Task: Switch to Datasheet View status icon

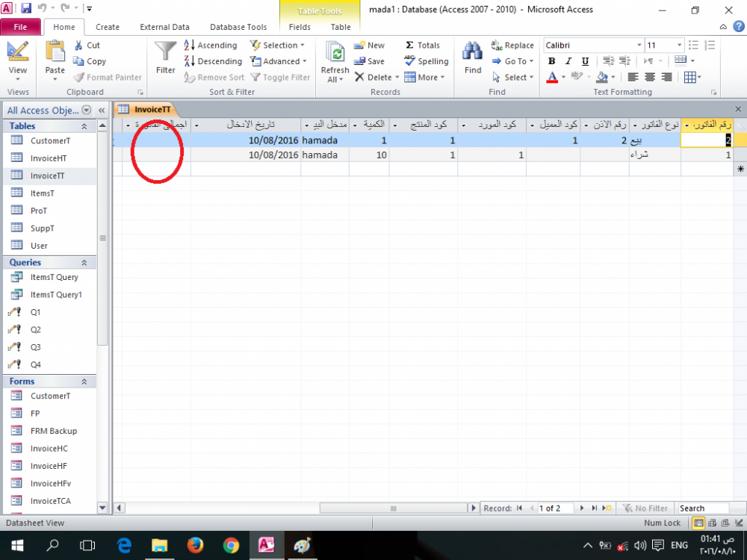Action: 698,523
